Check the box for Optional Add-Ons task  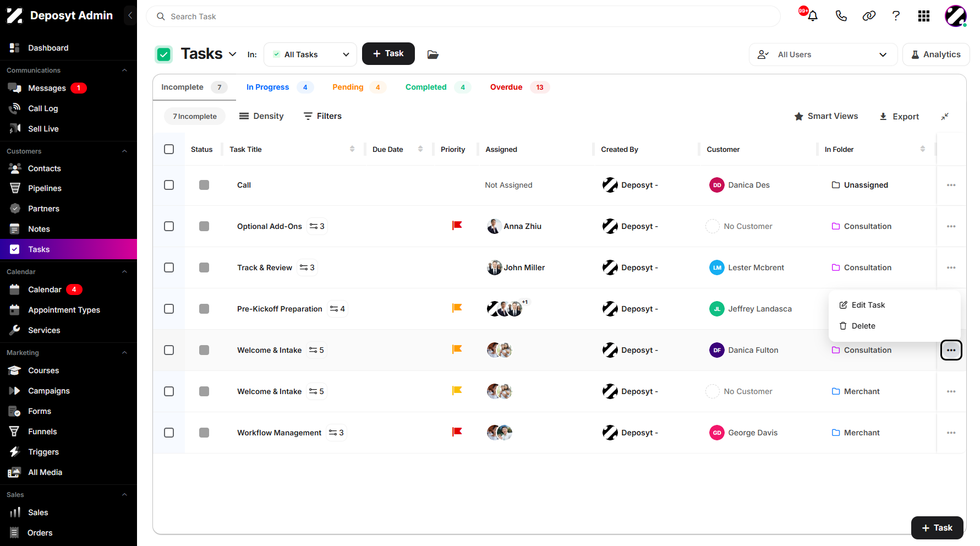tap(169, 226)
